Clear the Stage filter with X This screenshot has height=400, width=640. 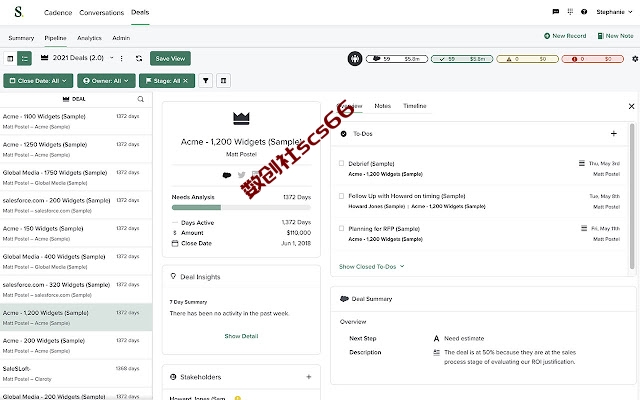185,81
